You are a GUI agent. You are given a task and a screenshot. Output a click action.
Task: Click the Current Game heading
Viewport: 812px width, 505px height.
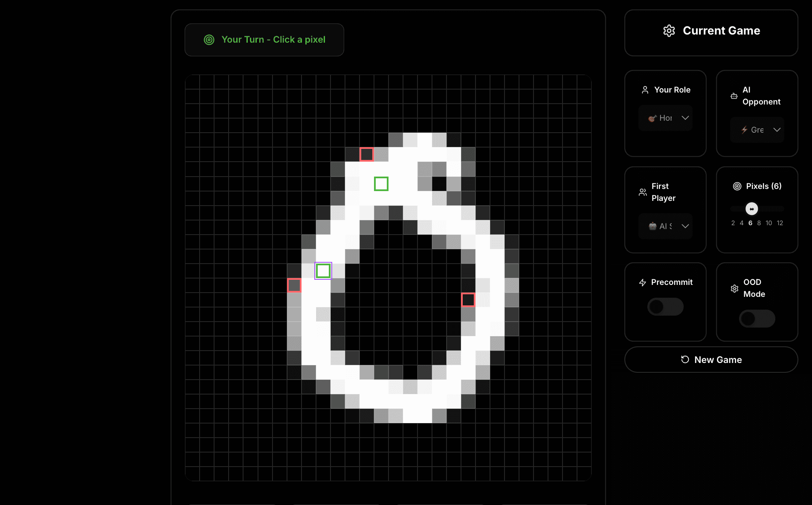tap(722, 31)
